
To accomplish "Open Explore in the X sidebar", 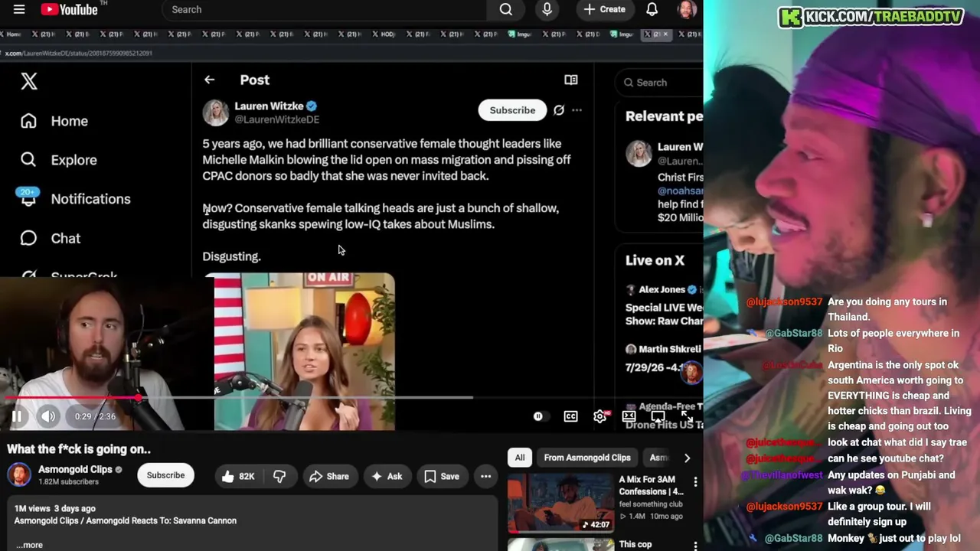I will (x=60, y=160).
